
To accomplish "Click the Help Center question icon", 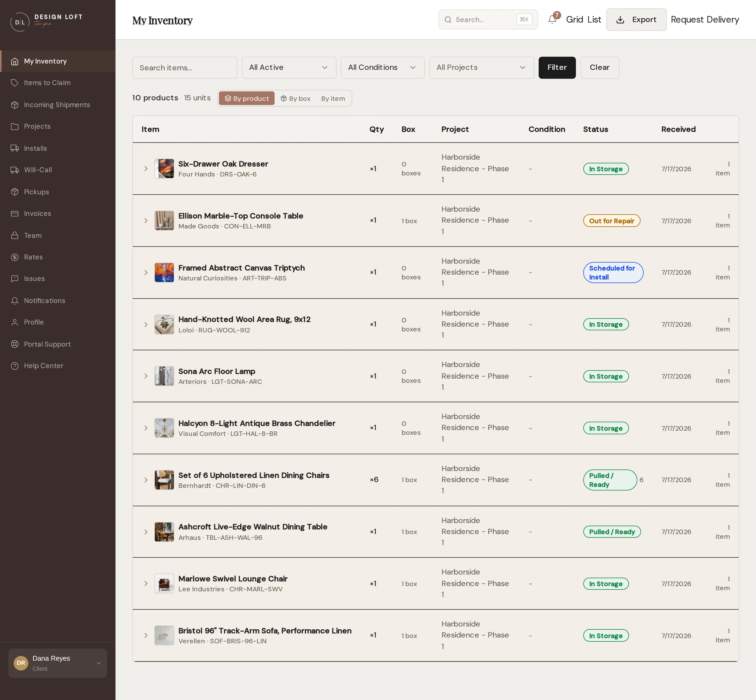I will click(x=15, y=365).
